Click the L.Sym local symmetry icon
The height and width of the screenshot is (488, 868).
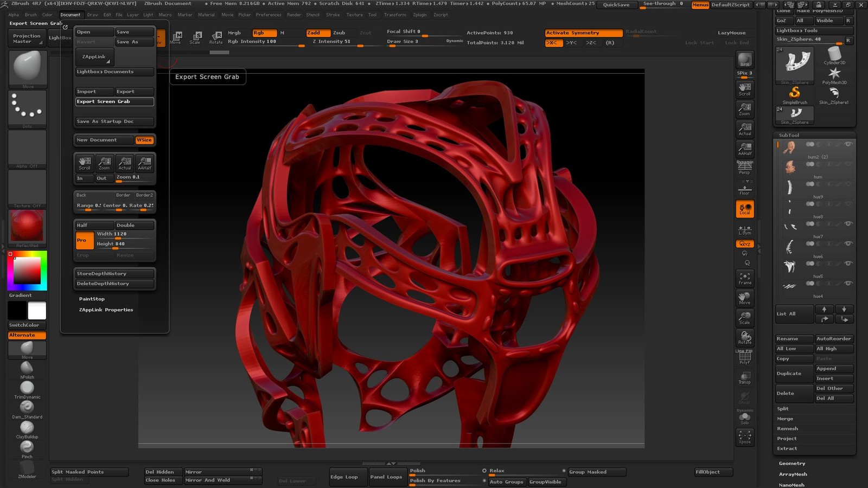(745, 229)
